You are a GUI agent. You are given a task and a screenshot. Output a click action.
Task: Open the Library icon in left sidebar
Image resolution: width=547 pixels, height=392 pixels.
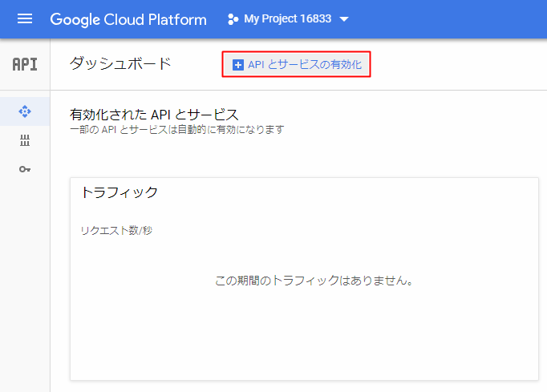point(25,140)
